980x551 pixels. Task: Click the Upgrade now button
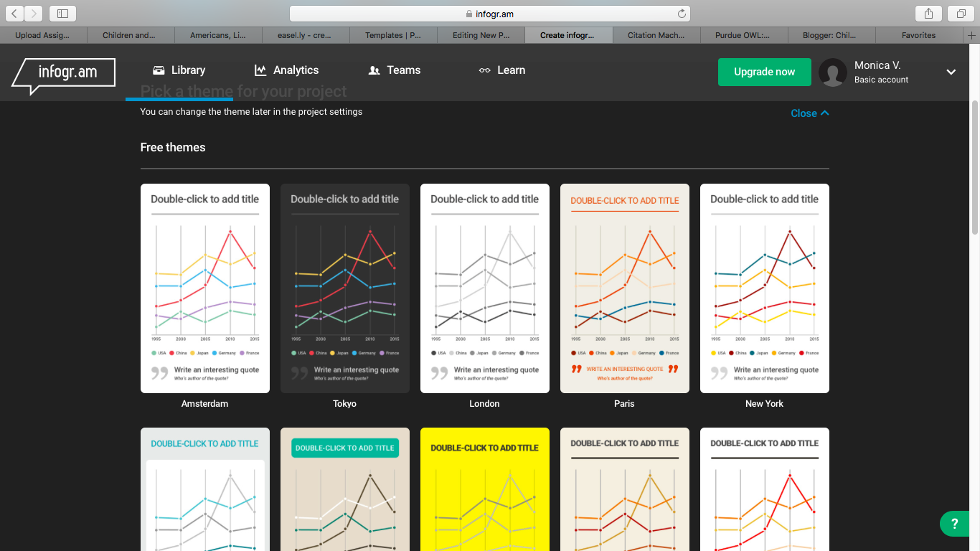(x=765, y=72)
